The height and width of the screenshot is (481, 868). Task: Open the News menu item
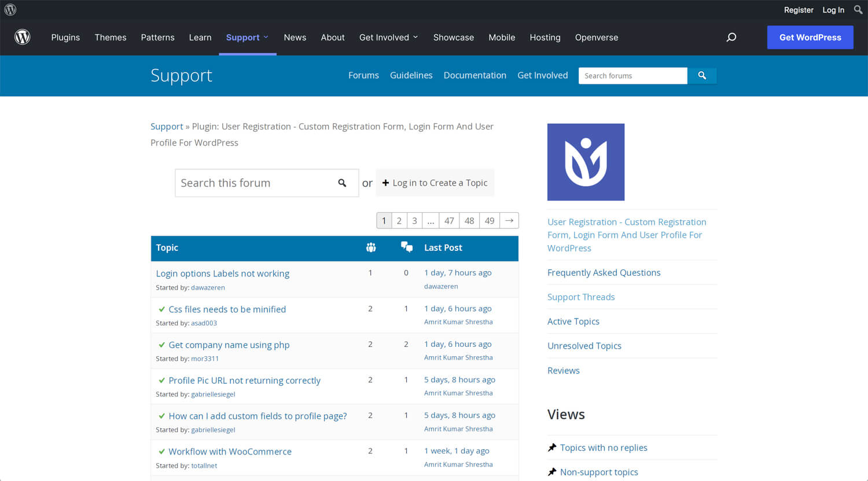point(295,37)
